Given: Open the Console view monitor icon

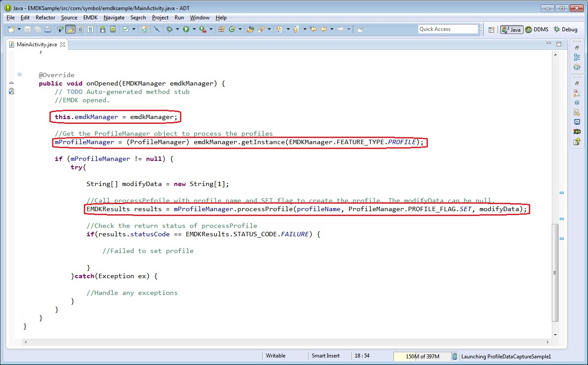Looking at the screenshot, I should point(577,122).
